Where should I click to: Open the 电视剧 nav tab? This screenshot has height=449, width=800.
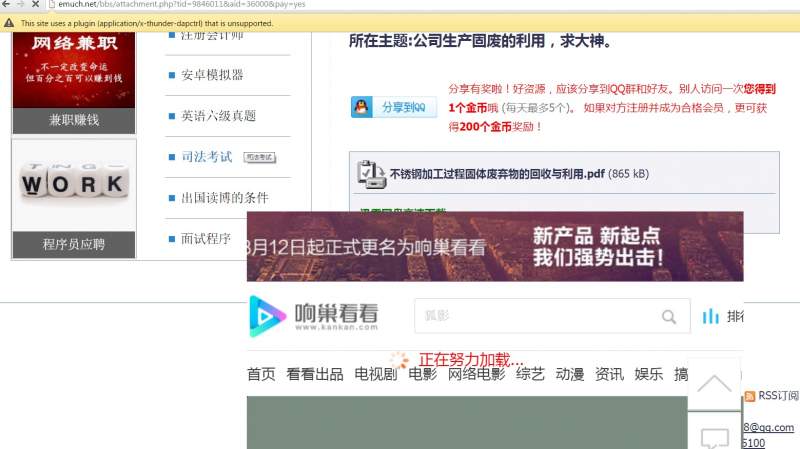coord(376,375)
